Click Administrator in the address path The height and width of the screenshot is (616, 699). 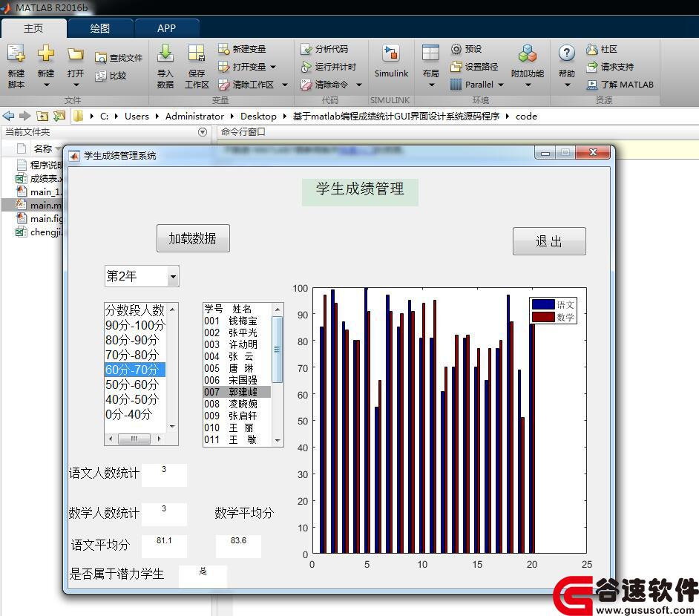point(195,117)
